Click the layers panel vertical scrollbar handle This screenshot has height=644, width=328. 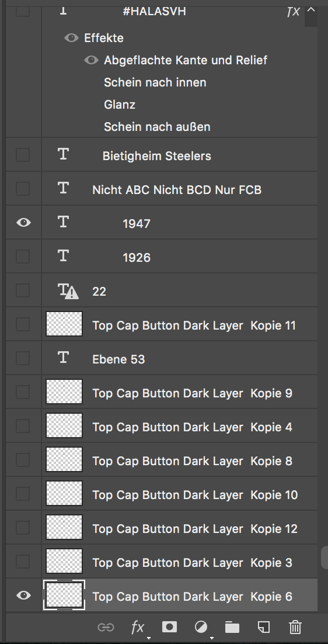(x=324, y=556)
